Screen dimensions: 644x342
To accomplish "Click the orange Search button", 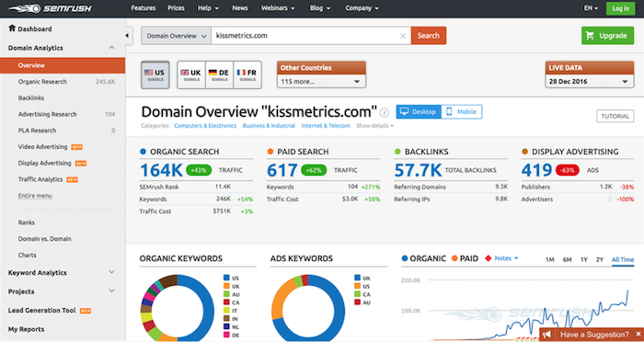I will pyautogui.click(x=429, y=36).
